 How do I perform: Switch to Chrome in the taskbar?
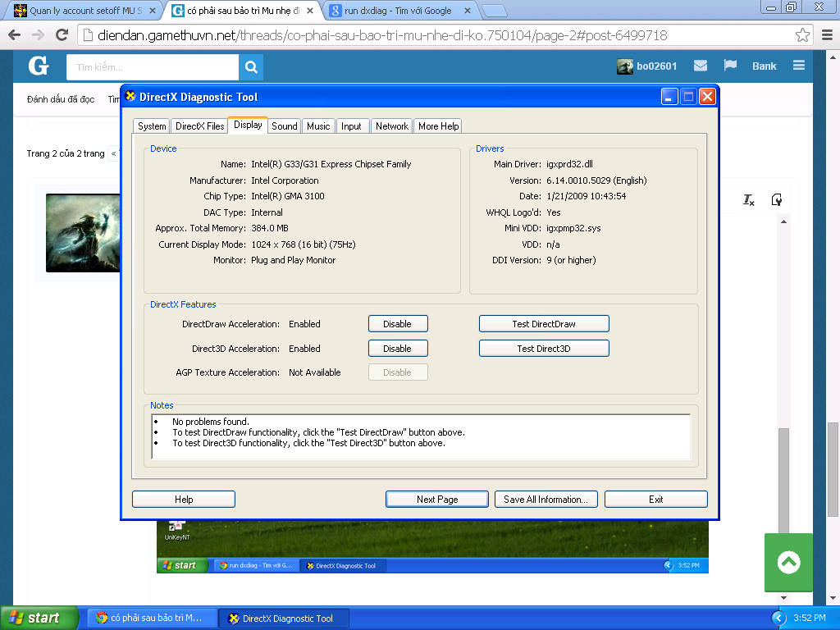(152, 619)
